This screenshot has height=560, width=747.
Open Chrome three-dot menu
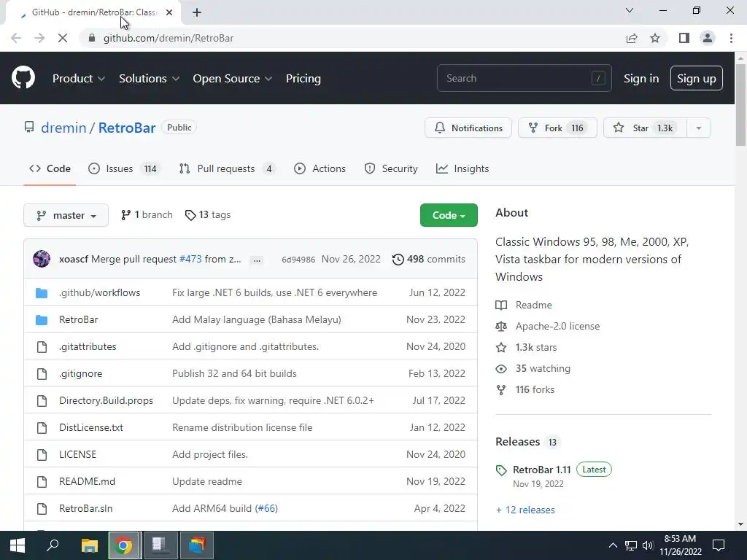(x=731, y=38)
